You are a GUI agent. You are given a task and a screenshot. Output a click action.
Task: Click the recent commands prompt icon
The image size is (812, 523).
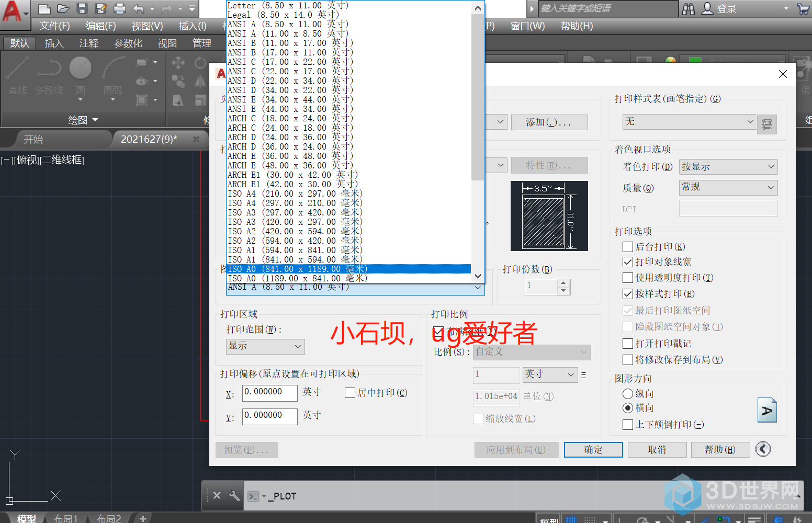(x=254, y=496)
